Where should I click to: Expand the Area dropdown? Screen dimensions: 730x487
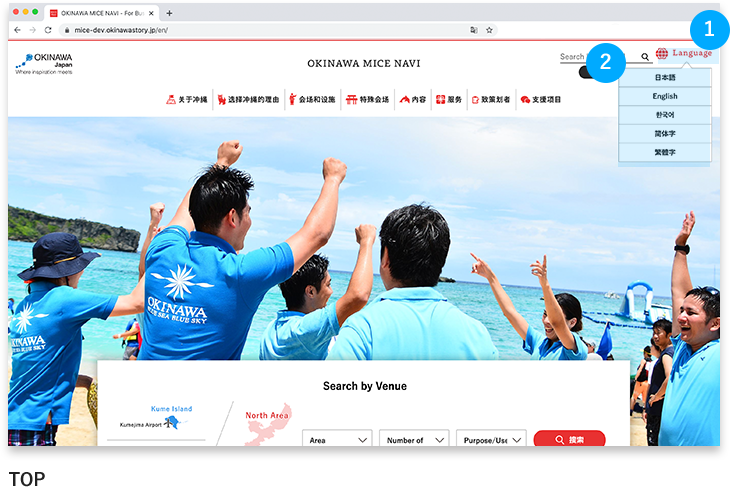337,439
